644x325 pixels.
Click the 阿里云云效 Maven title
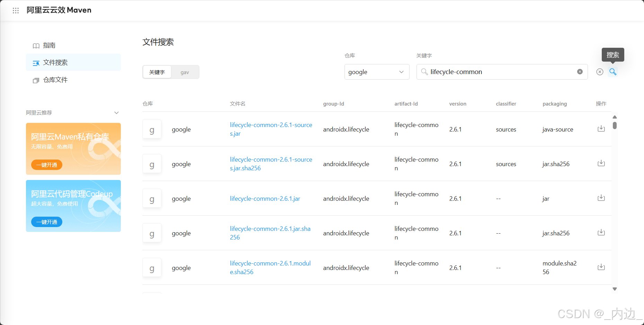pyautogui.click(x=59, y=10)
